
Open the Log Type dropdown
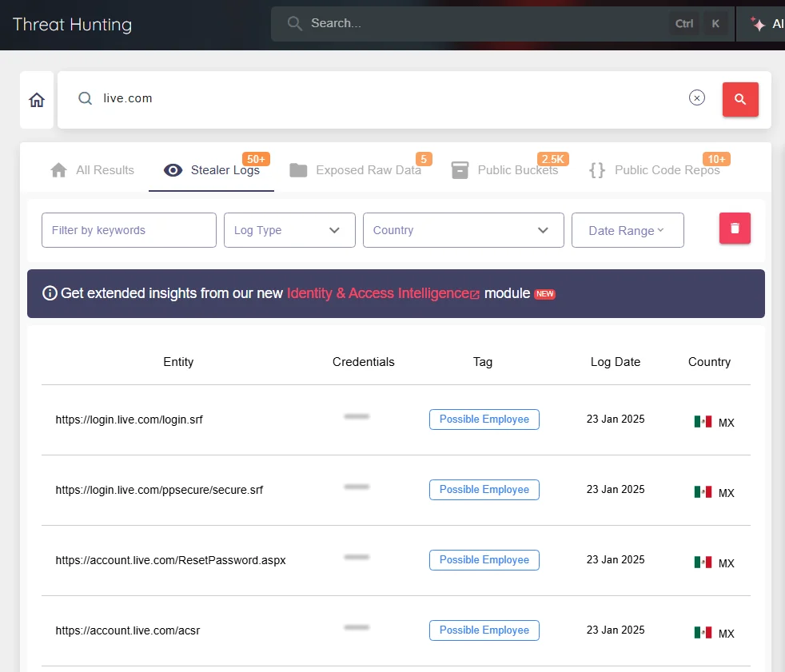(289, 230)
